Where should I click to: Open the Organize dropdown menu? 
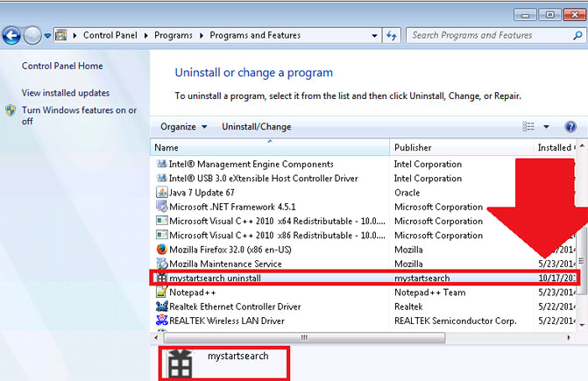pos(183,127)
